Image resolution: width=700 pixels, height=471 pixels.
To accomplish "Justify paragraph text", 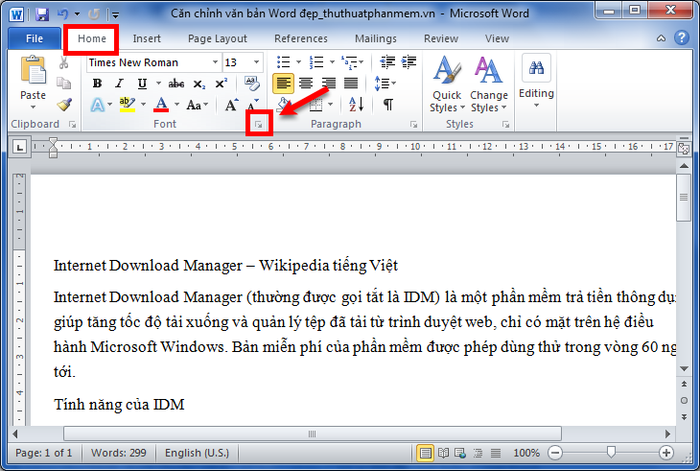I will [351, 83].
